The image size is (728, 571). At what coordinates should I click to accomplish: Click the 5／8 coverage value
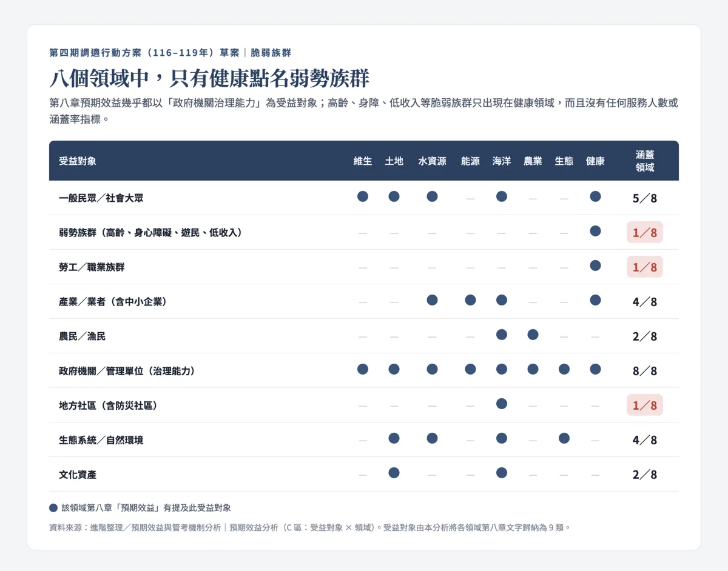click(645, 198)
